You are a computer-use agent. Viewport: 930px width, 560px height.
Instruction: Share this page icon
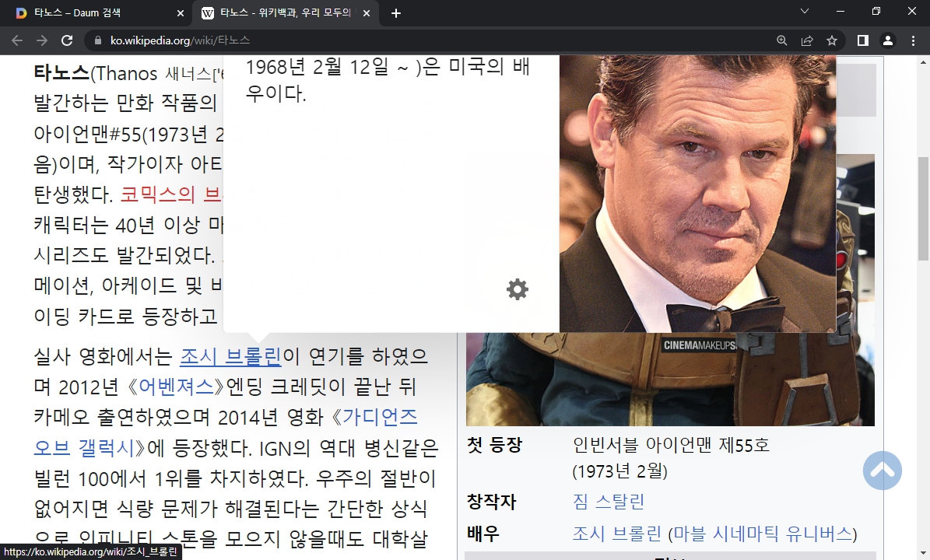(806, 40)
